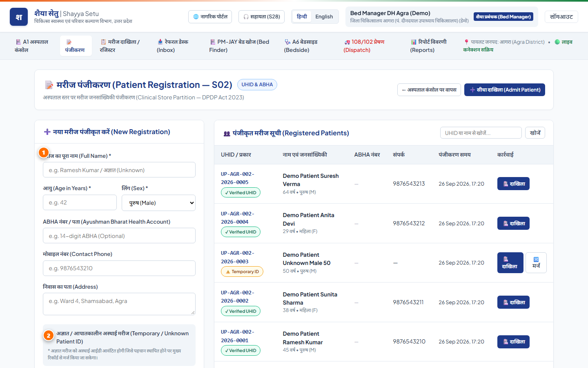Screen dimensions: 588x368
Task: Open the नागरिक पोर्टल citizen portal button
Action: [x=210, y=17]
